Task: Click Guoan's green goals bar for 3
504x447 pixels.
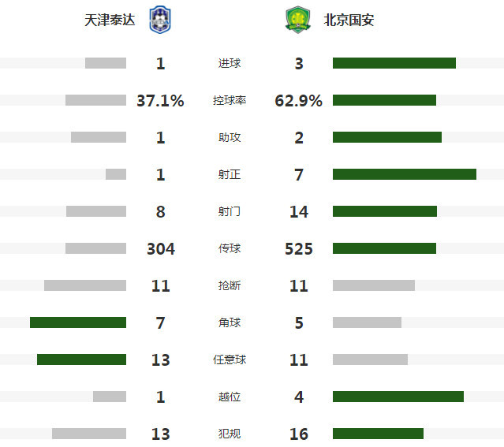Action: 394,63
